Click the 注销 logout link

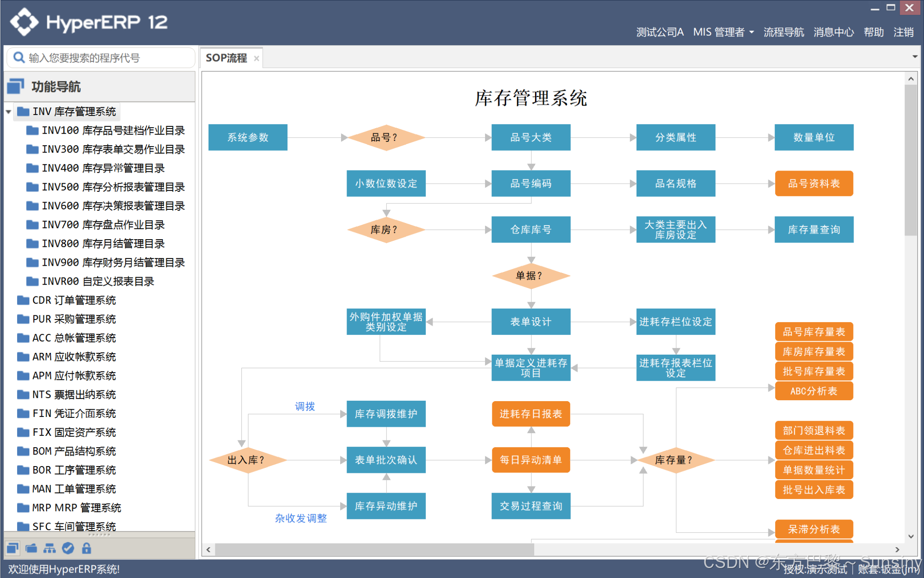[x=903, y=32]
